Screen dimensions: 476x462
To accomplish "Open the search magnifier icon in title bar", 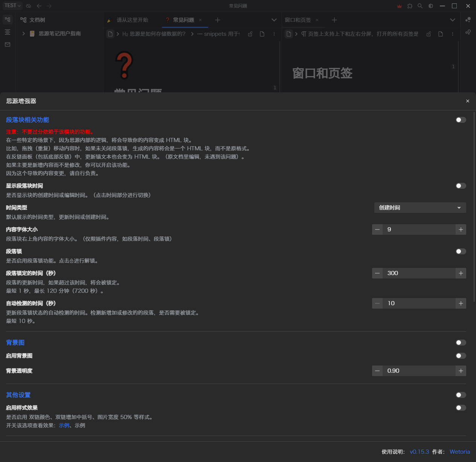I will click(x=420, y=6).
